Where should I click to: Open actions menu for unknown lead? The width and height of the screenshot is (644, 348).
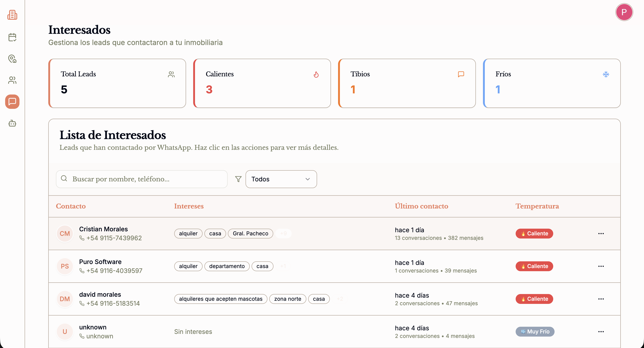[601, 331]
